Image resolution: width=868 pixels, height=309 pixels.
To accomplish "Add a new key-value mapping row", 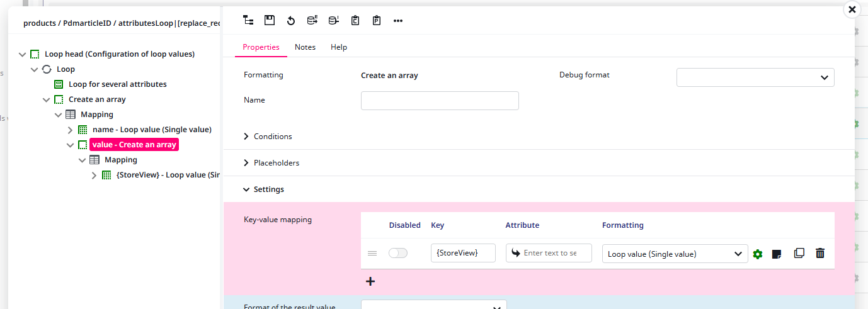I will coord(370,282).
